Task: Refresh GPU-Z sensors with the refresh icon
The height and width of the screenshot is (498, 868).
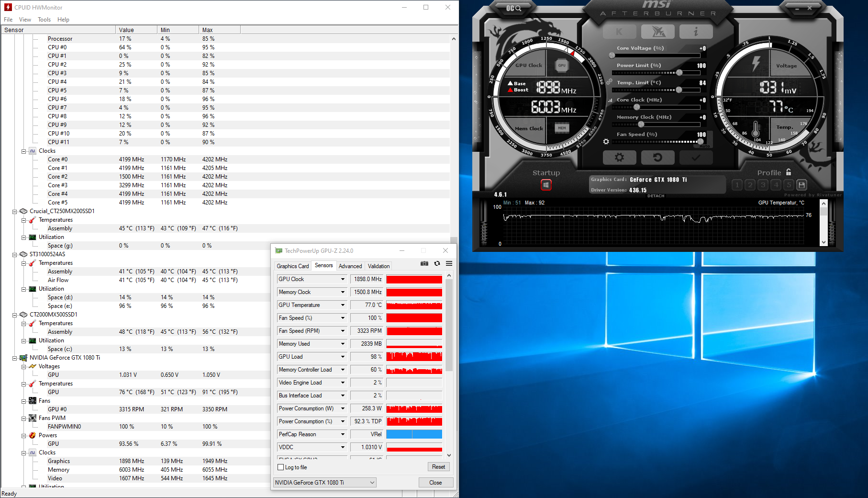Action: 437,263
